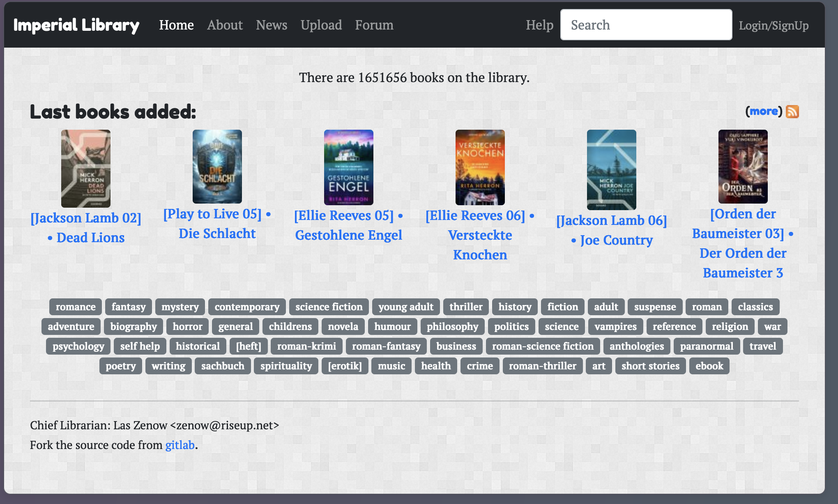Select the short stories tag
Viewport: 838px width, 504px height.
(x=650, y=366)
